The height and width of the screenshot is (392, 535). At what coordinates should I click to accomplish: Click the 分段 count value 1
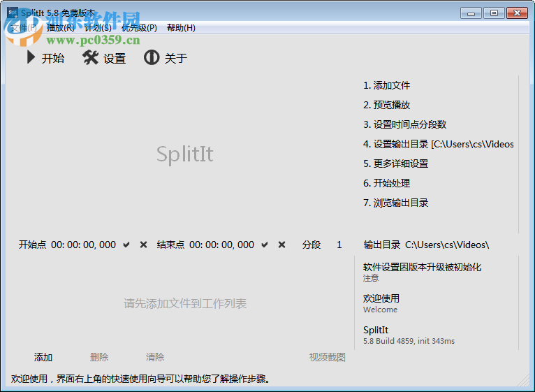coord(339,245)
